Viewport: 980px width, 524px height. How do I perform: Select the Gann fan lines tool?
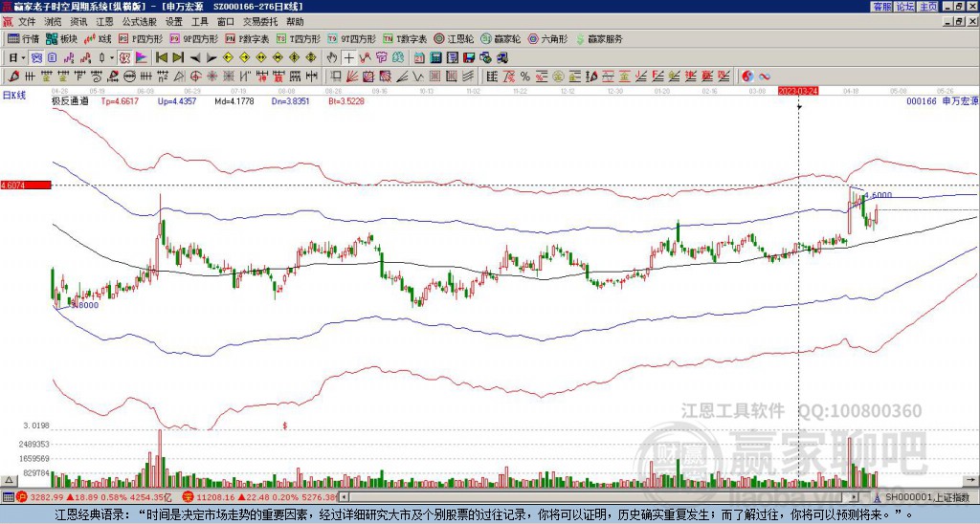click(x=352, y=76)
